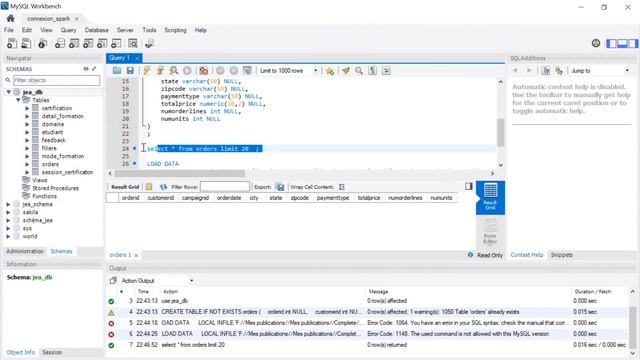This screenshot has height=360, width=640.
Task: Expand the world schema
Action: (8, 236)
